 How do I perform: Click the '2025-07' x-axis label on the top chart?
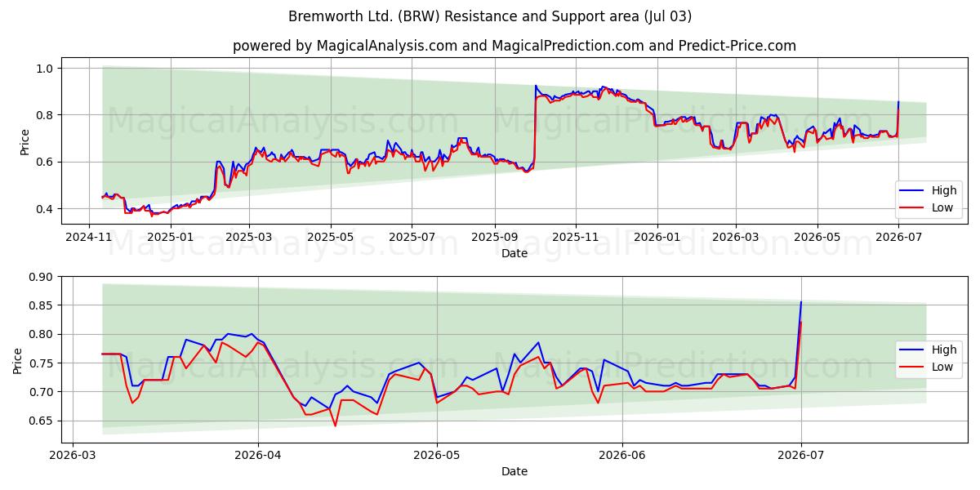412,238
